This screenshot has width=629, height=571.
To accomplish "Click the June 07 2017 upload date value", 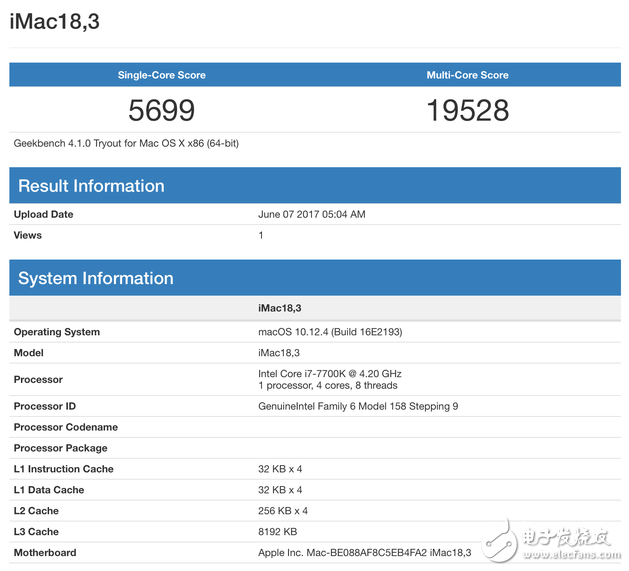I will pos(311,214).
